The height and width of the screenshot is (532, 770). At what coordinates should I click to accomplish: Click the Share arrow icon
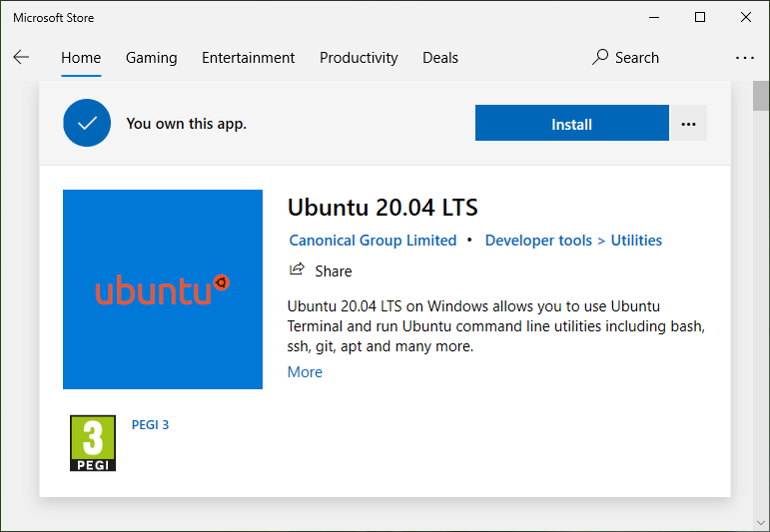(297, 269)
